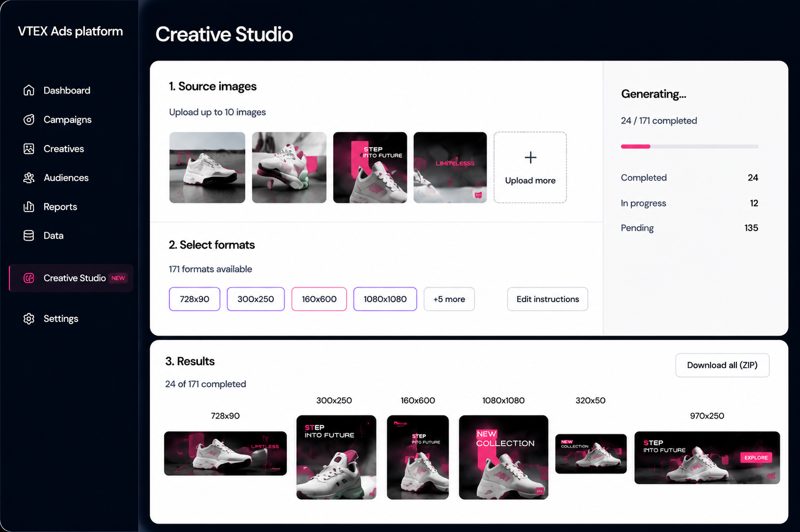This screenshot has width=800, height=532.
Task: Click Download all (ZIP)
Action: [722, 365]
